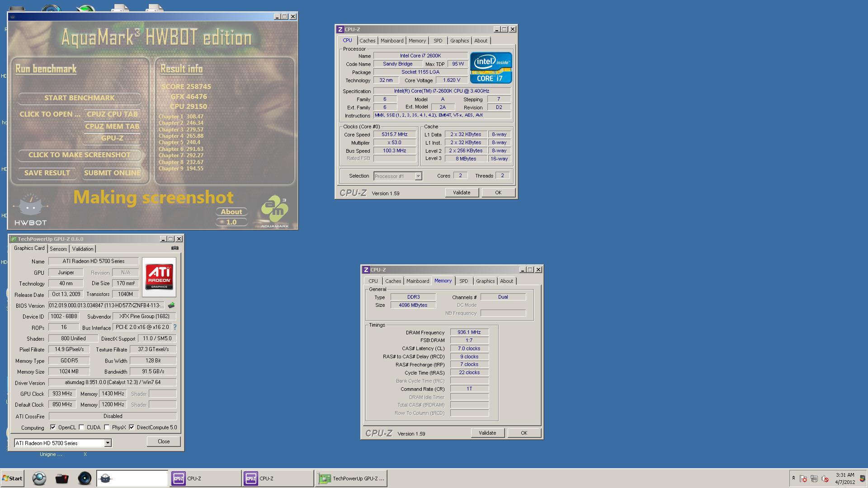Image resolution: width=868 pixels, height=488 pixels.
Task: Click the first quick launch icon beside Start
Action: pyautogui.click(x=39, y=479)
